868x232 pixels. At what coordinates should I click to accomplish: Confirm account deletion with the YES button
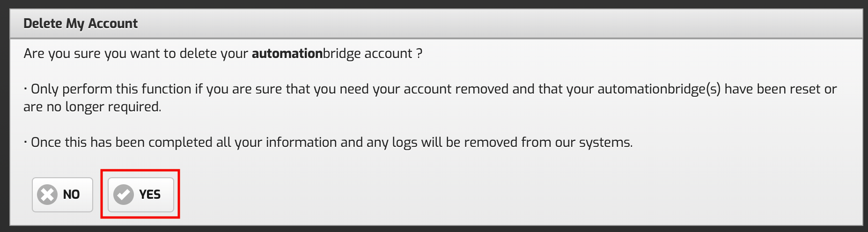[140, 195]
